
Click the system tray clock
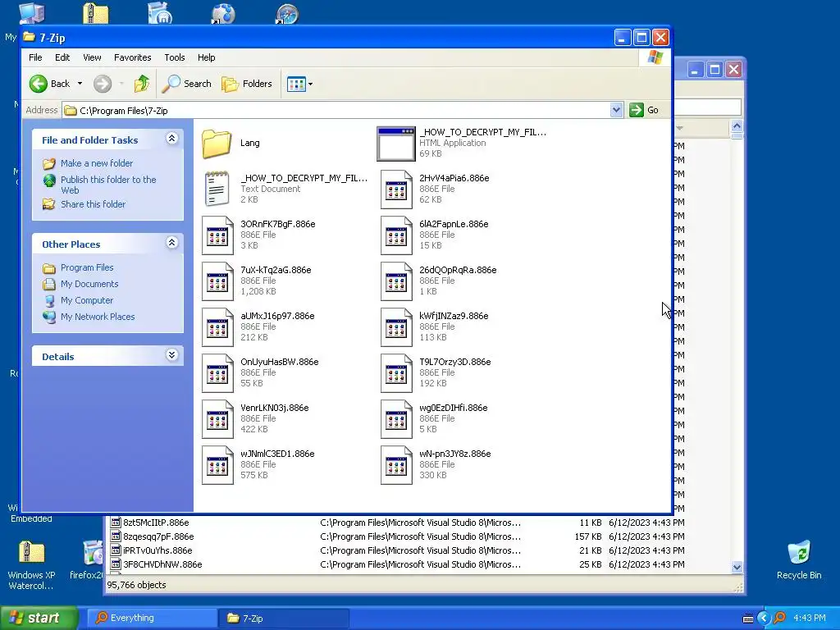[x=809, y=619]
